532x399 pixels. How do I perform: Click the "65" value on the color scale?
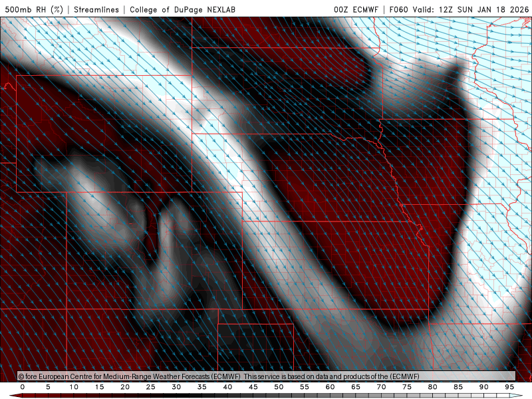click(356, 387)
